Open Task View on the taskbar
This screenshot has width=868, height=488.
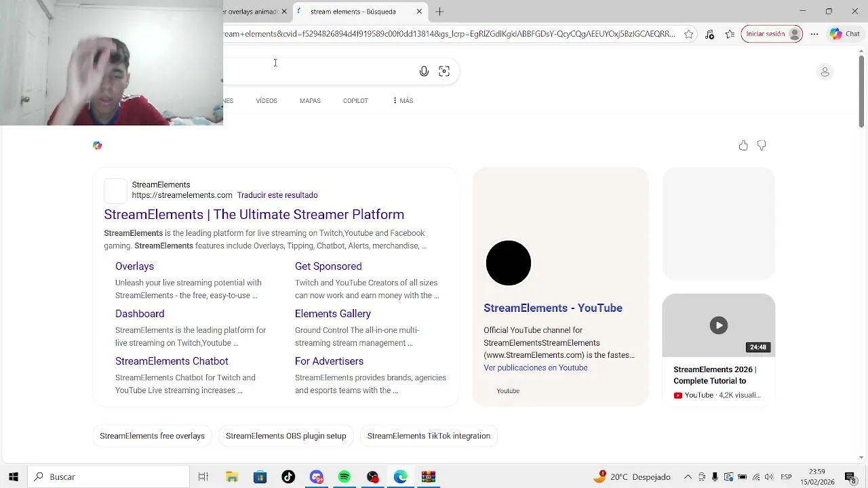pos(203,476)
